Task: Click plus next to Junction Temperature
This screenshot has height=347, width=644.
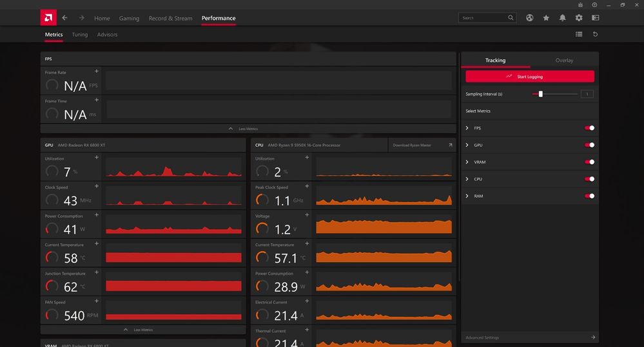Action: (x=97, y=272)
